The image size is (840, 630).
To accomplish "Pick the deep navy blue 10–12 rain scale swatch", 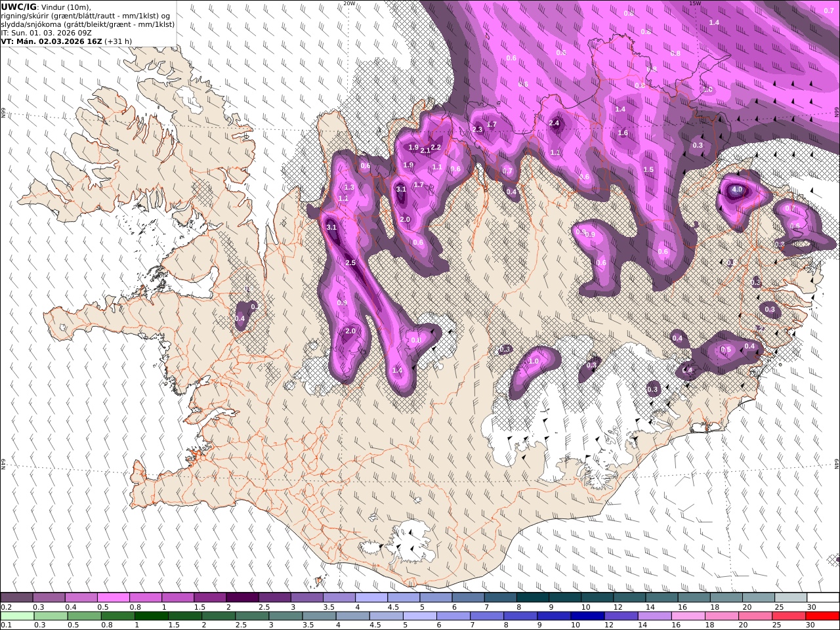I will [588, 616].
